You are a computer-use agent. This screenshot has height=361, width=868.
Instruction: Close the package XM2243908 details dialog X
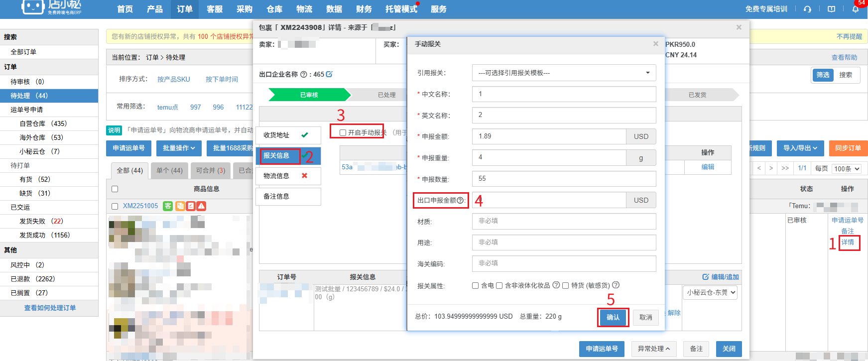(x=739, y=27)
